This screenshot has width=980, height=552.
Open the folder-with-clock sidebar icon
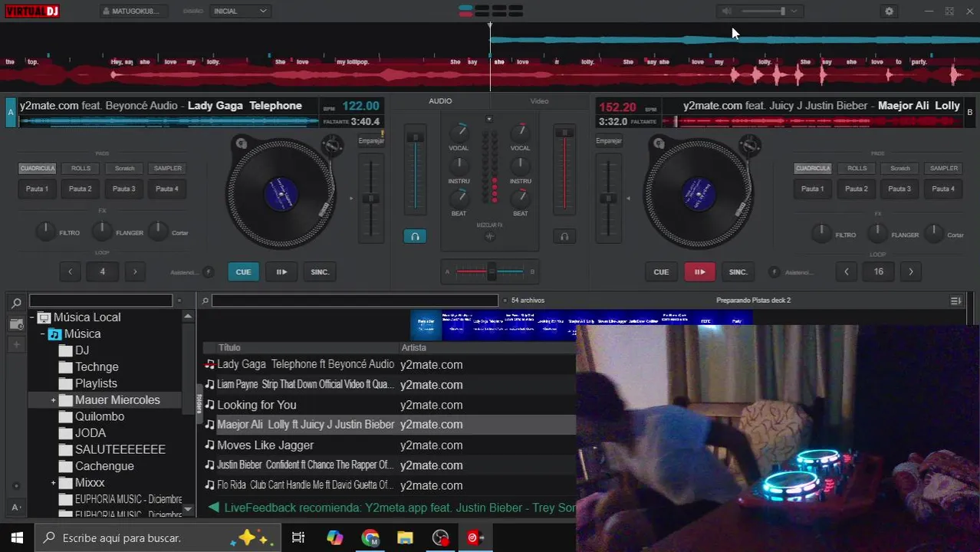(x=16, y=324)
